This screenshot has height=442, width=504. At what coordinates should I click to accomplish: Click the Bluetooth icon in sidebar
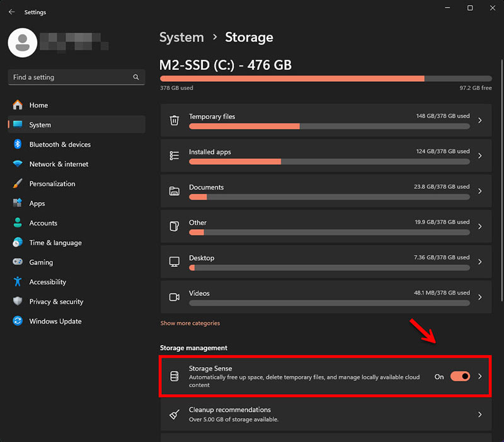(x=18, y=144)
